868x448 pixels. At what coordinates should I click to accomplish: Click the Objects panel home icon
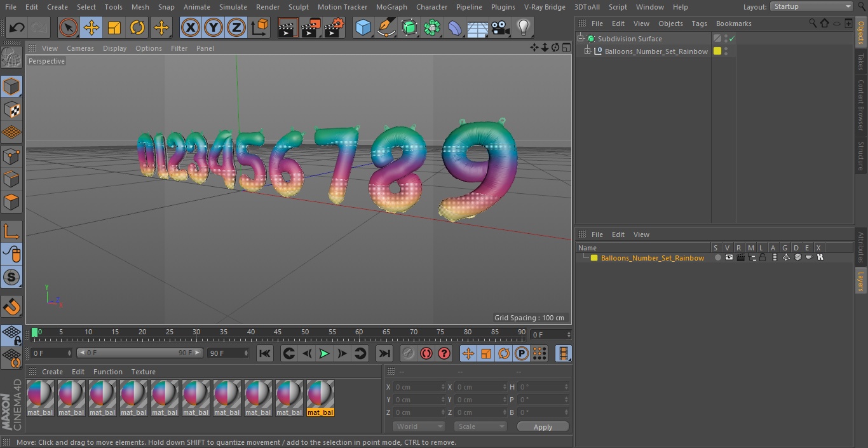click(x=825, y=24)
